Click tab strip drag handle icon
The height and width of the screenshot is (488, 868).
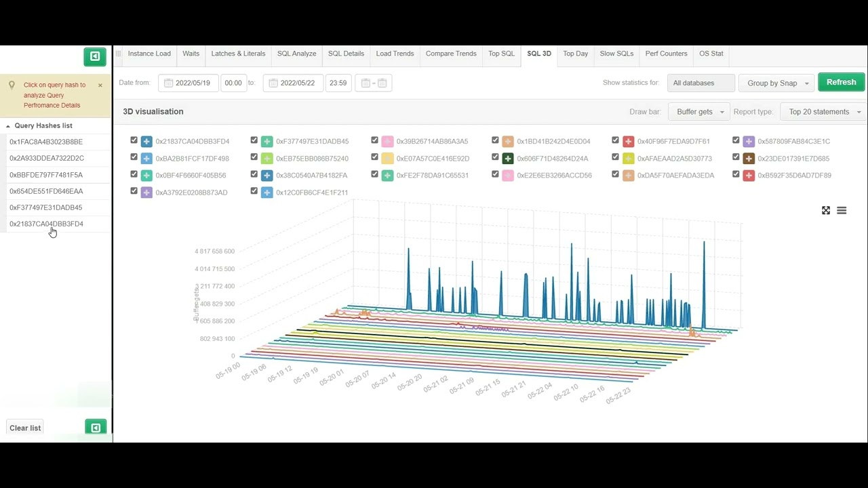point(118,54)
